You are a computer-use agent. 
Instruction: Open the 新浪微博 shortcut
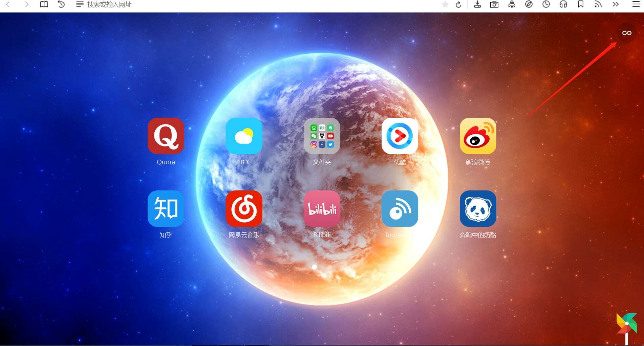478,136
